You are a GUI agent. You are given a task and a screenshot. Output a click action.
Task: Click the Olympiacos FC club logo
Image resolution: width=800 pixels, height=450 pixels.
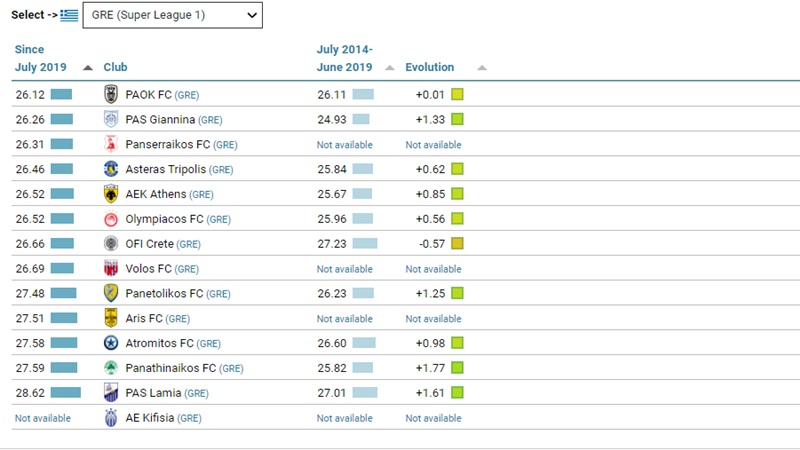pos(111,219)
